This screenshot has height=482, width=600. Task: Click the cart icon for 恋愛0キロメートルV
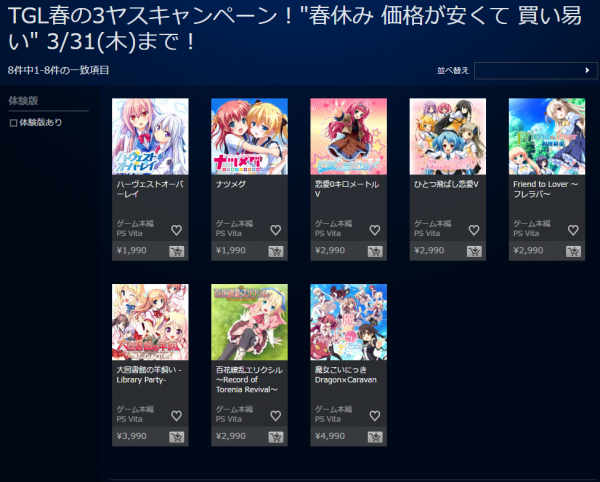point(375,251)
